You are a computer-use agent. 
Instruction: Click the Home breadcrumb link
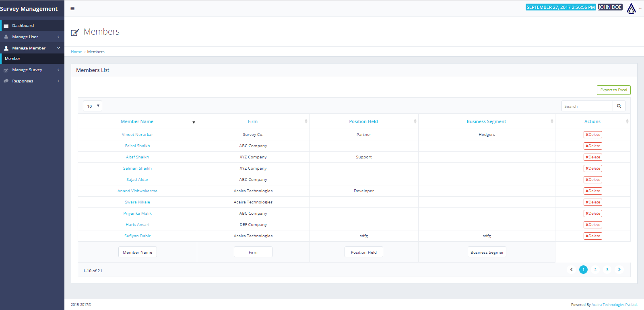(x=76, y=52)
